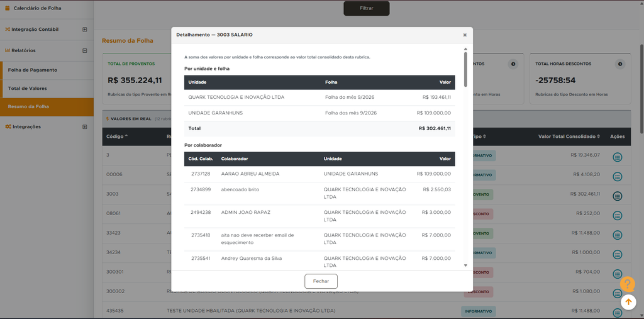644x319 pixels.
Task: Open details for code 33423 row
Action: point(617,235)
